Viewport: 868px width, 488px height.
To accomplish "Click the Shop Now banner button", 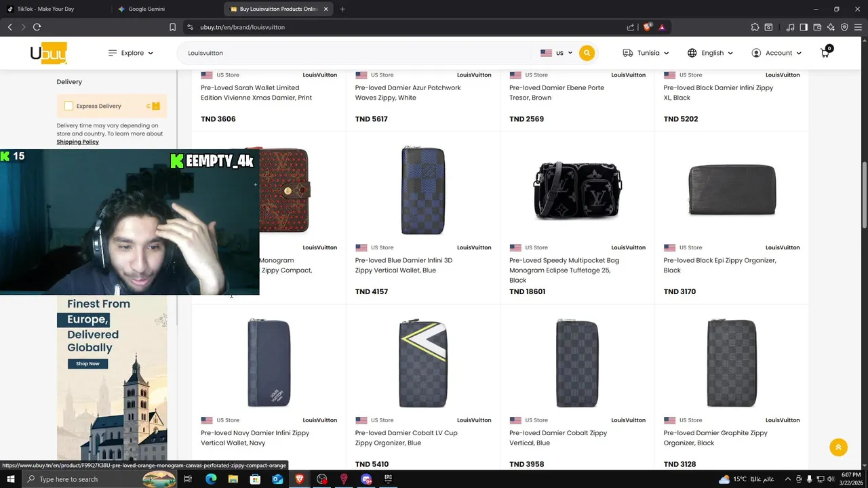I will coord(87,363).
